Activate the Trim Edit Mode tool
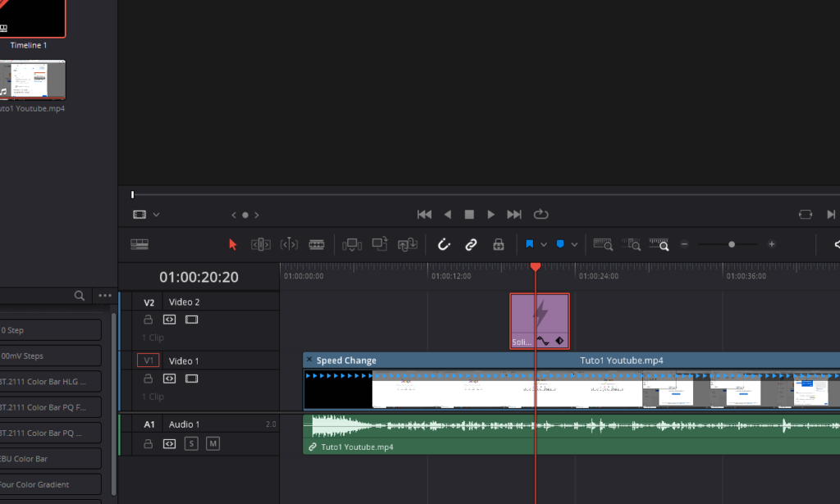Viewport: 840px width, 504px height. (261, 244)
